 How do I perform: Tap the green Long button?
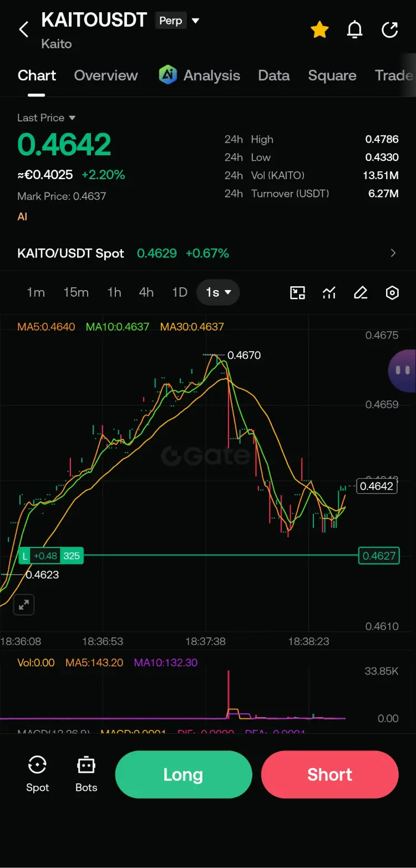[x=184, y=775]
